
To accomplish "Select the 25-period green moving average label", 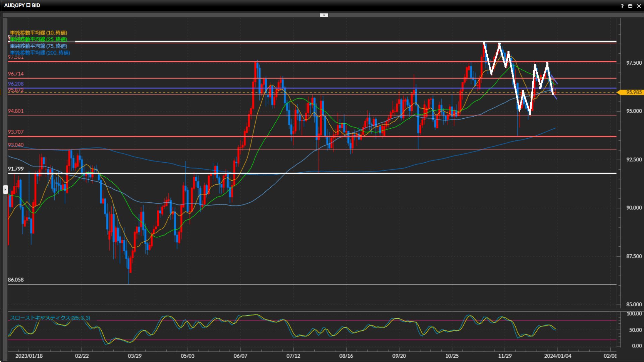I will pos(38,39).
